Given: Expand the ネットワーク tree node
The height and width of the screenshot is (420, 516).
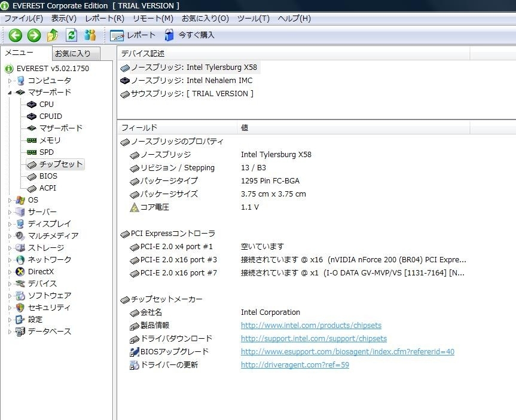Looking at the screenshot, I should pyautogui.click(x=10, y=260).
